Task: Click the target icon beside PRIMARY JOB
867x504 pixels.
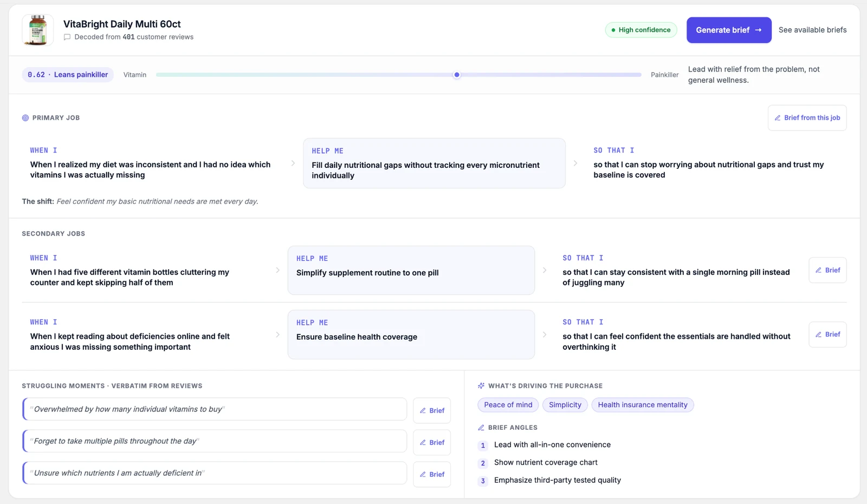Action: 25,118
